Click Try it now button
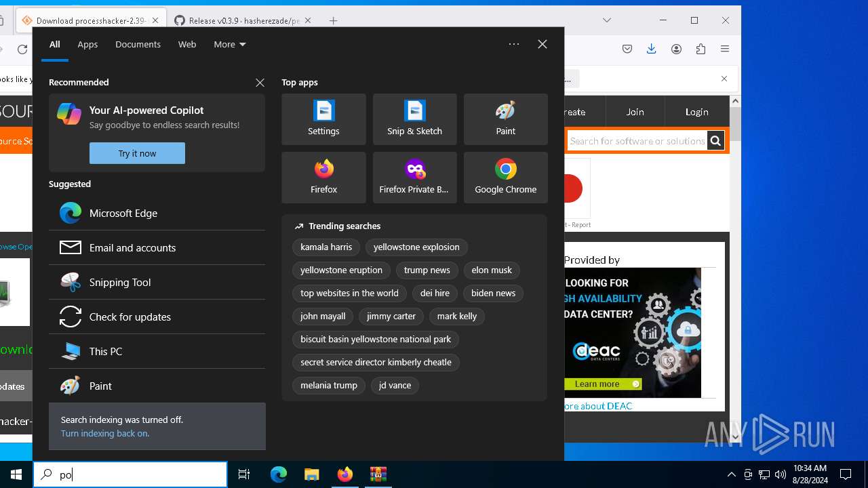This screenshot has width=868, height=488. 137,153
